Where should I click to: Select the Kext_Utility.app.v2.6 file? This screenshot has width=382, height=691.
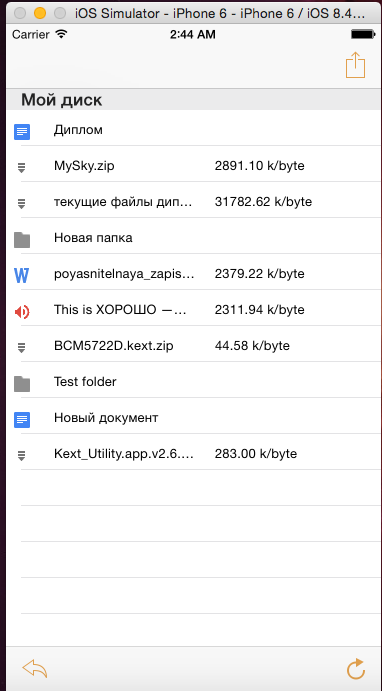pyautogui.click(x=194, y=454)
